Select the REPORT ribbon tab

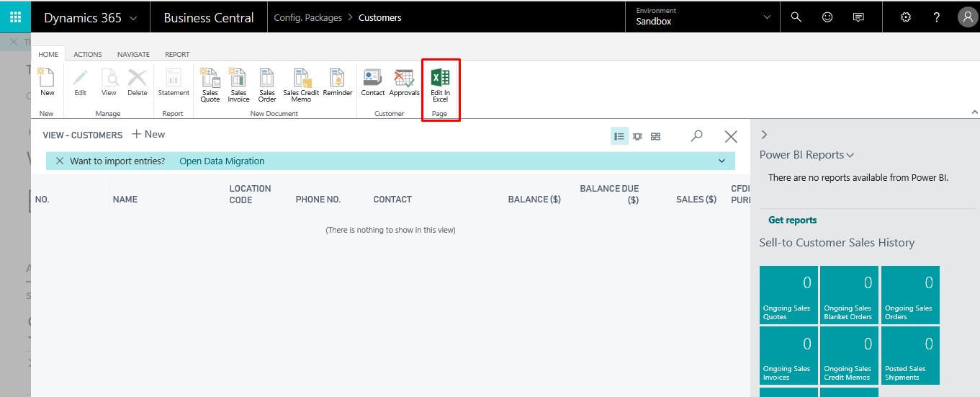(x=177, y=54)
